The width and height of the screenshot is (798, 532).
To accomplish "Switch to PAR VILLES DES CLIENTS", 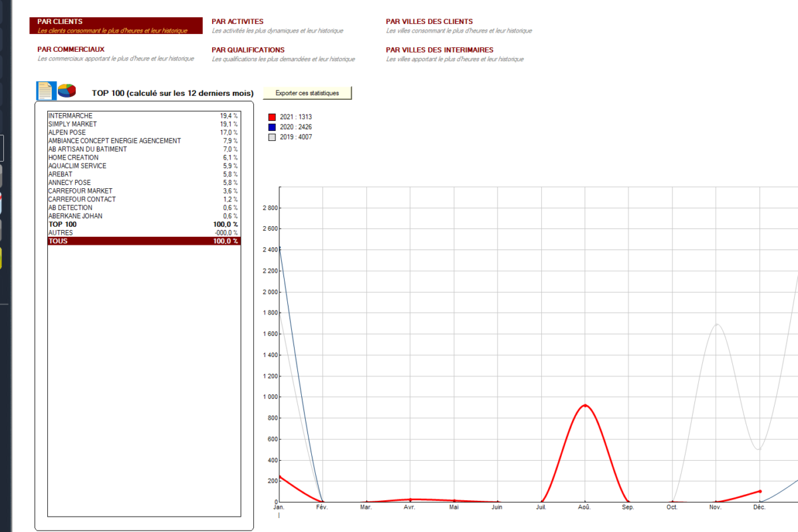I will tap(429, 21).
